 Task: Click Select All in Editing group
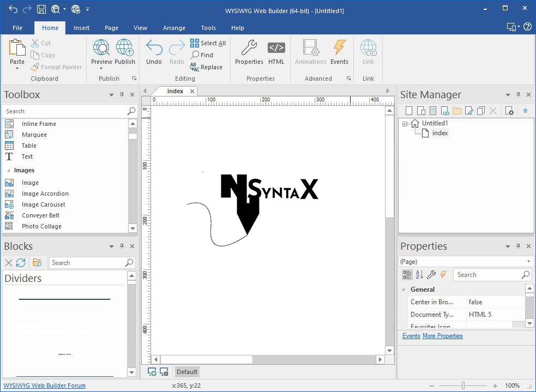208,43
